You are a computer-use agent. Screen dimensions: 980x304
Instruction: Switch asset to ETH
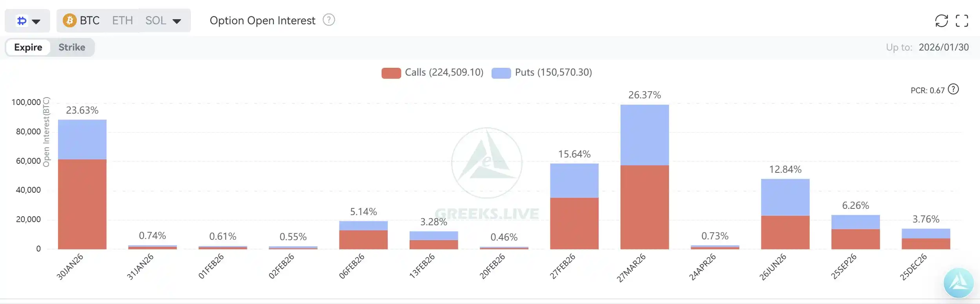(122, 20)
